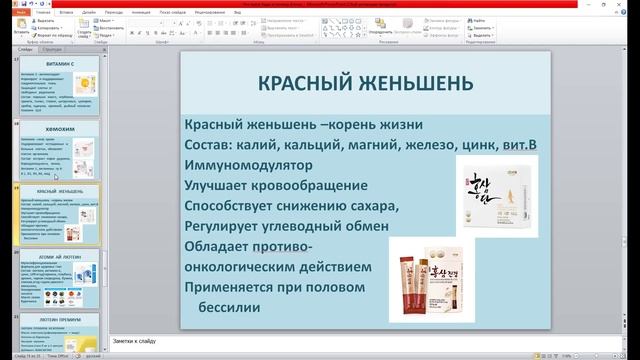Viewport: 640px width, 360px height.
Task: Switch to the Анимация (Animations) ribbon tab
Action: click(x=141, y=12)
